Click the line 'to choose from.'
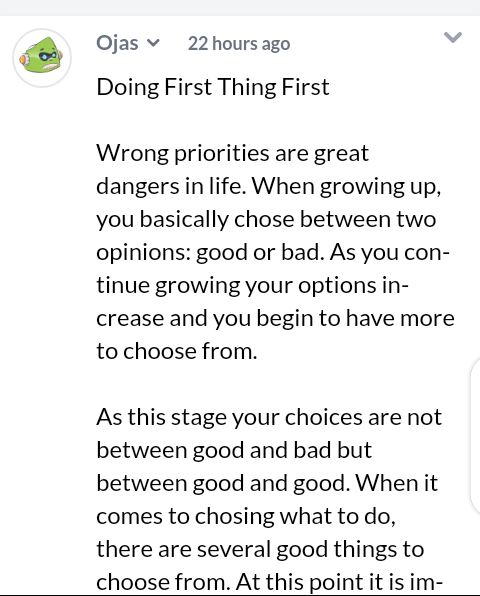Viewport: 480px width, 596px height. [177, 351]
